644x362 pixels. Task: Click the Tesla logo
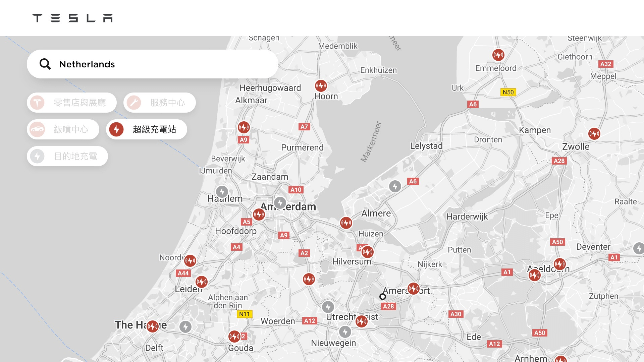[72, 18]
